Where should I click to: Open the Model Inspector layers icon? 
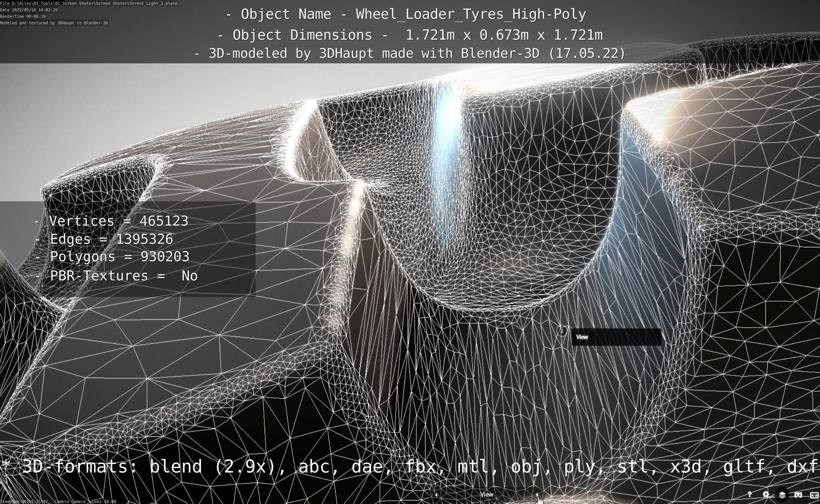782,495
